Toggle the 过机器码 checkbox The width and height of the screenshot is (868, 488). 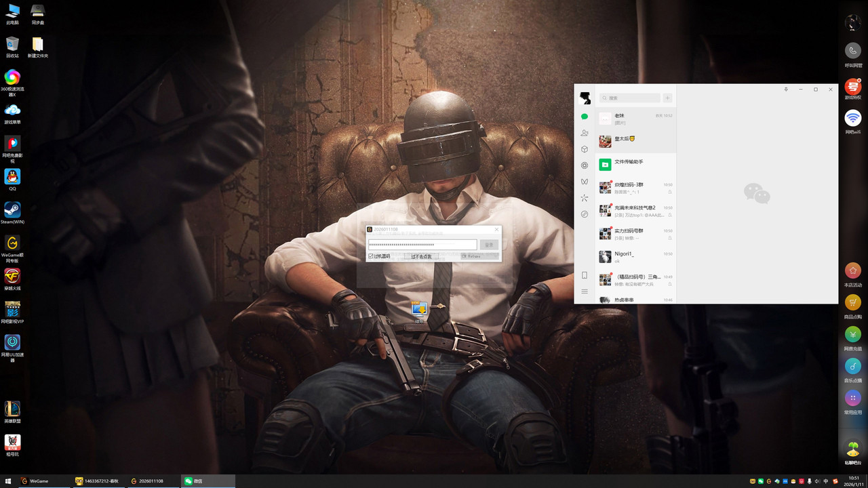pyautogui.click(x=371, y=256)
